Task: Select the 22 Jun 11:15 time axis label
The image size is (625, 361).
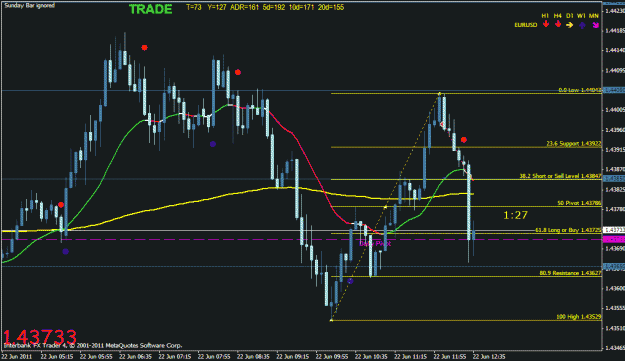Action: click(x=411, y=356)
